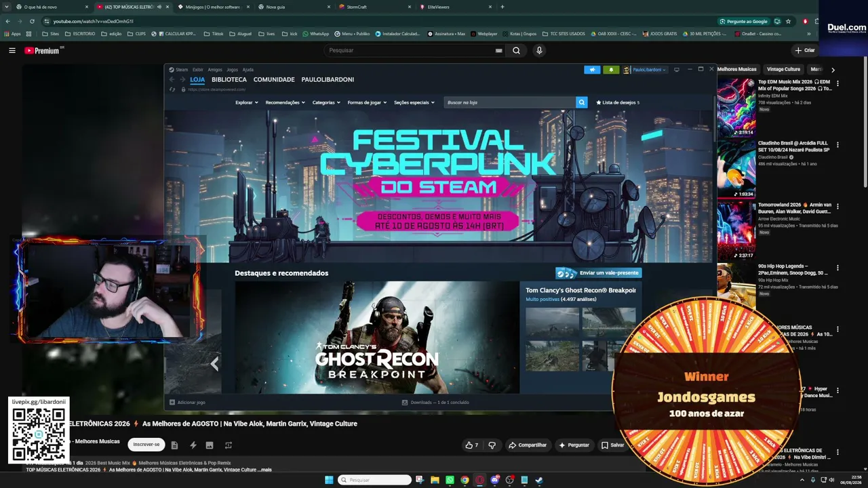Open options for Top EDM Mix video
Screen dimensions: 868x488
coord(837,83)
